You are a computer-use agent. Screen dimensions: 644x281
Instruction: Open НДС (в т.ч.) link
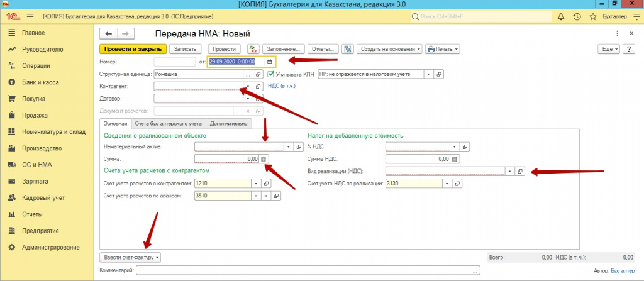(281, 86)
